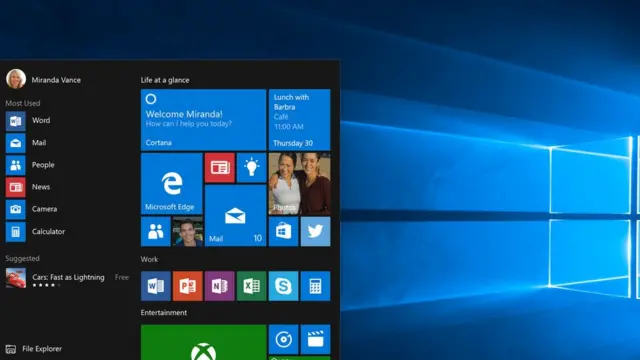Open the Photos tile
This screenshot has width=640, height=360.
299,183
